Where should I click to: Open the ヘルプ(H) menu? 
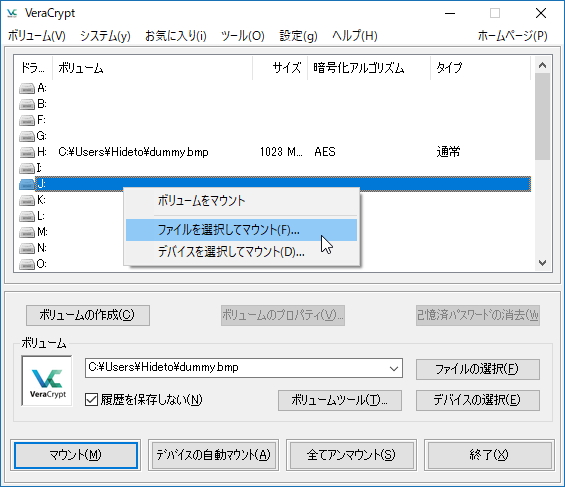pos(355,36)
